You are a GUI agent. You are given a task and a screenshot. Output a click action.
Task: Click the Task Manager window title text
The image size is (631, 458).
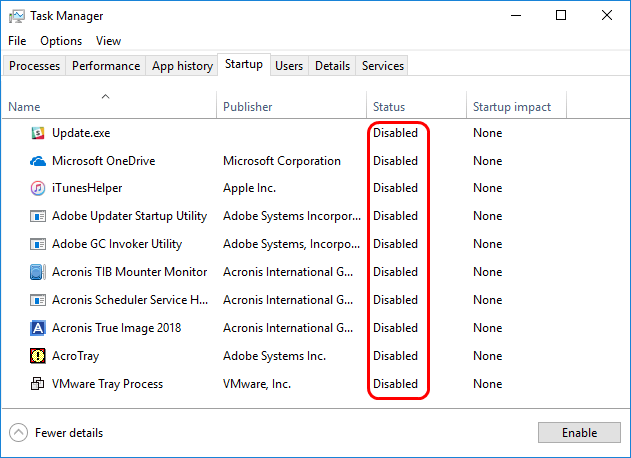tap(67, 16)
